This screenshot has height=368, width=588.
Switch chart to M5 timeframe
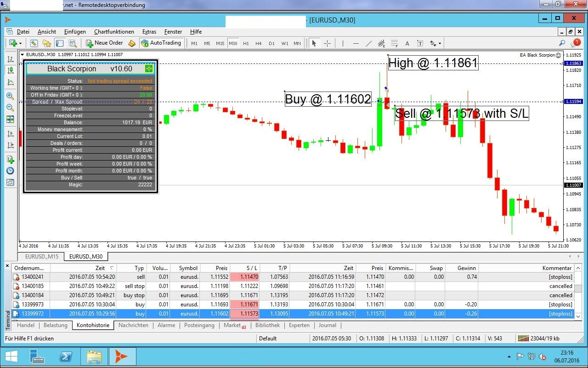207,43
